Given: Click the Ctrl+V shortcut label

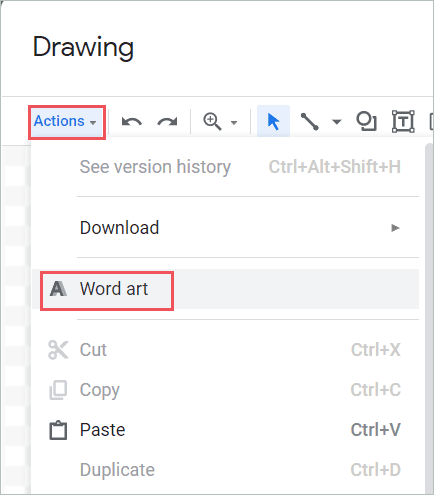Looking at the screenshot, I should tap(376, 430).
